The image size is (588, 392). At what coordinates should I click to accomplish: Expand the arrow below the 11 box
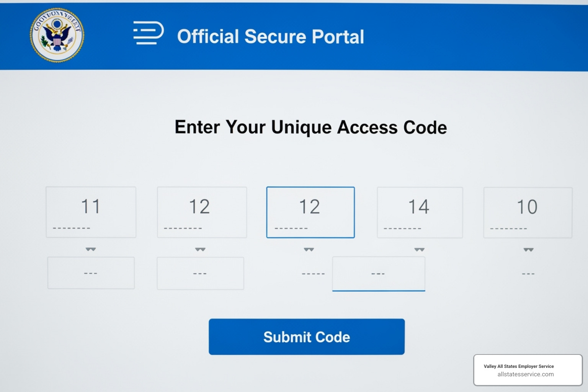tap(91, 249)
